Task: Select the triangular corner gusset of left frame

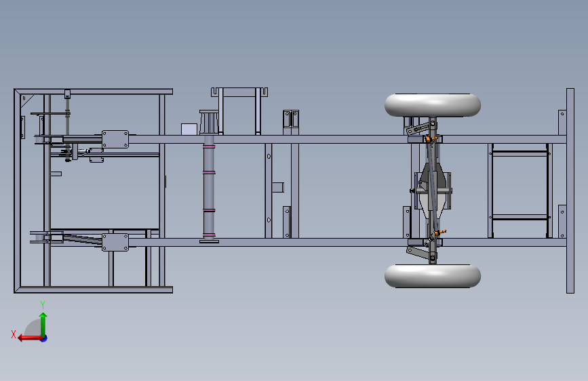Action: tap(26, 100)
